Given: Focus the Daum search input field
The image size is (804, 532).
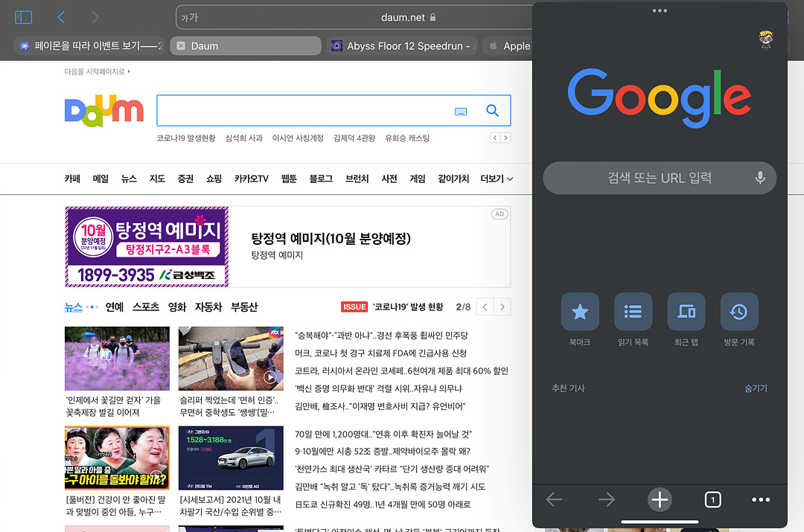Looking at the screenshot, I should tap(302, 110).
